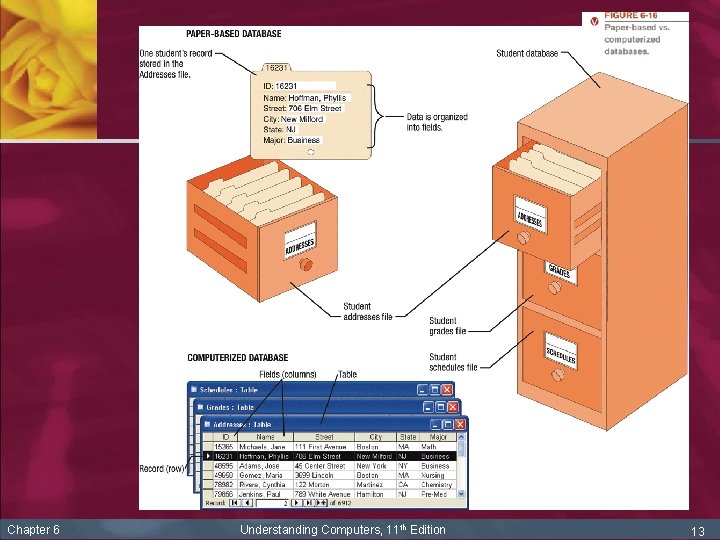The height and width of the screenshot is (540, 720).
Task: Click the cell 'Jenkins, Paul'
Action: (x=265, y=494)
